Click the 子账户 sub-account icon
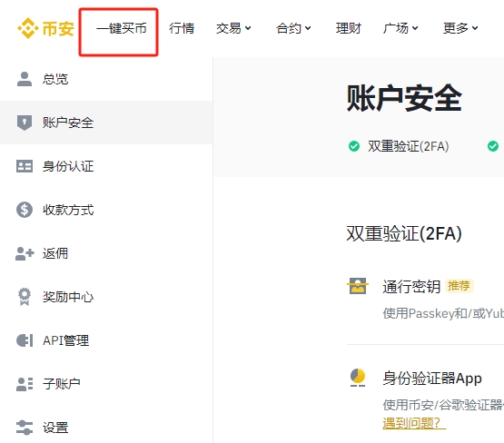This screenshot has height=443, width=504. coord(25,384)
